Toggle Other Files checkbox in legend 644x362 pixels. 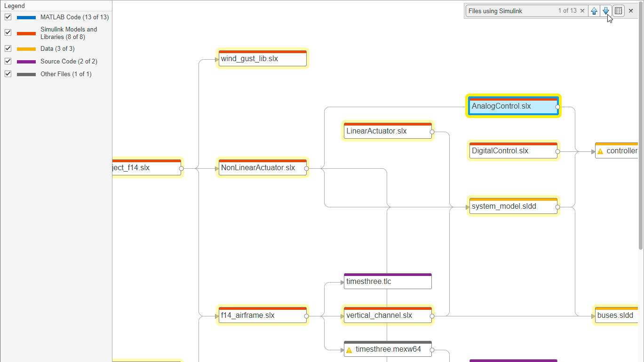[x=8, y=74]
